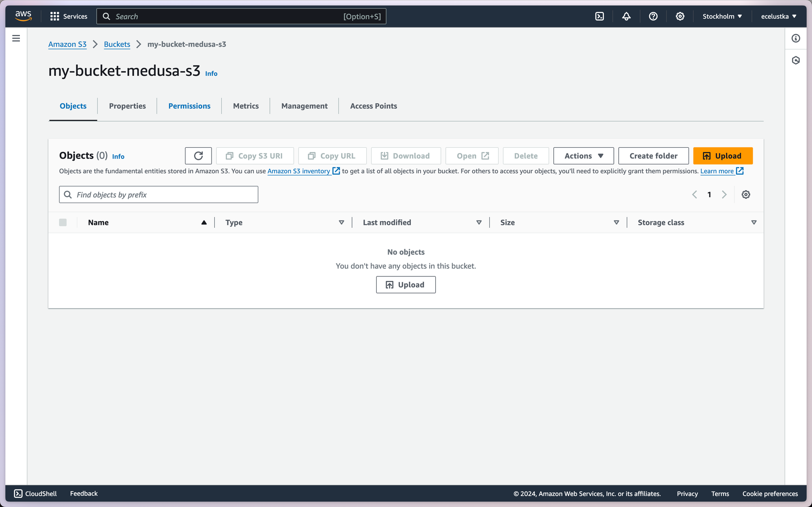Switch to the Properties tab

(127, 106)
